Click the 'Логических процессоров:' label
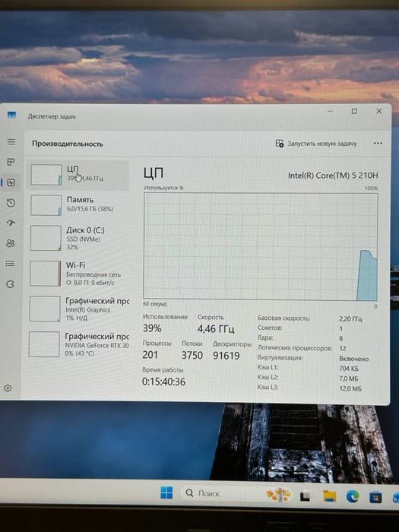Viewport: 399px width, 532px height. (x=295, y=348)
